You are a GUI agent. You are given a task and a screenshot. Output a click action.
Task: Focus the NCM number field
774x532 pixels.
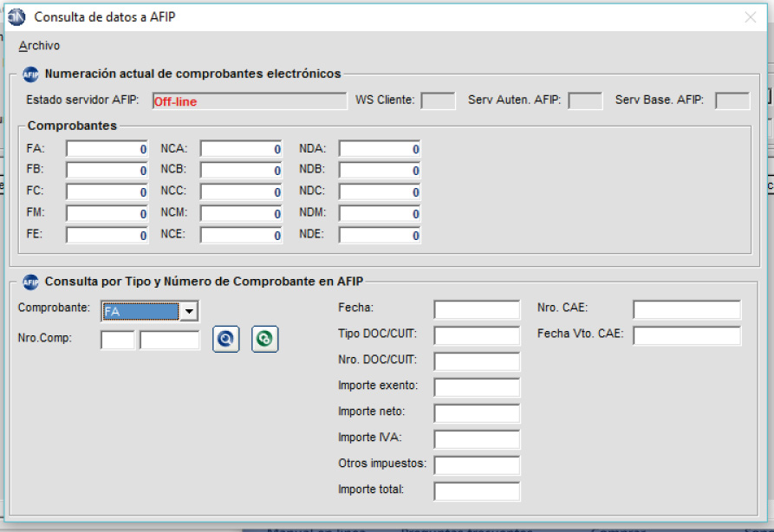(x=241, y=214)
